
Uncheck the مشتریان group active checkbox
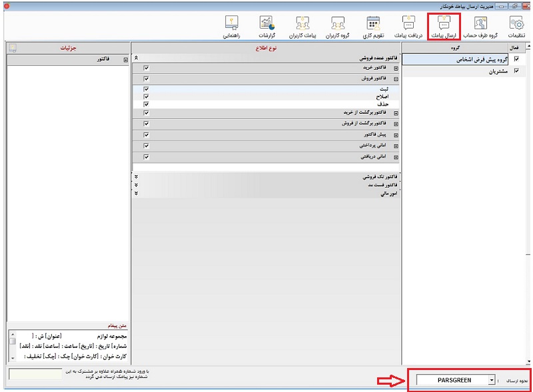click(x=516, y=71)
